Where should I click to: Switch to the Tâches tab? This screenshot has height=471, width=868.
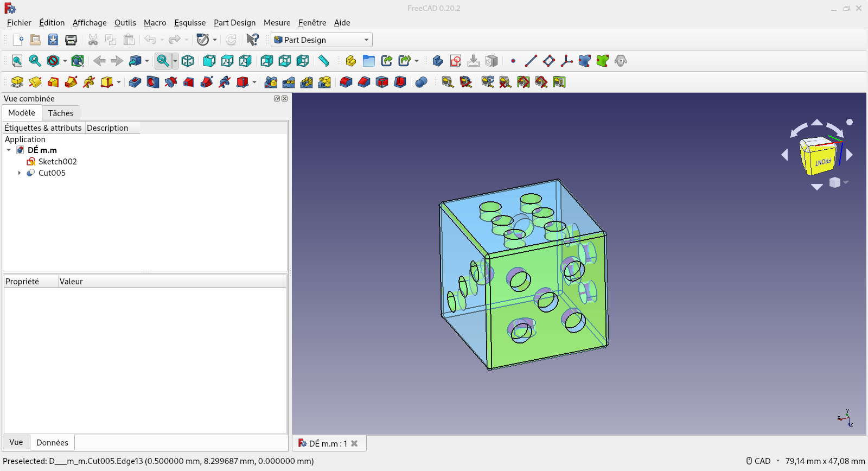coord(61,113)
